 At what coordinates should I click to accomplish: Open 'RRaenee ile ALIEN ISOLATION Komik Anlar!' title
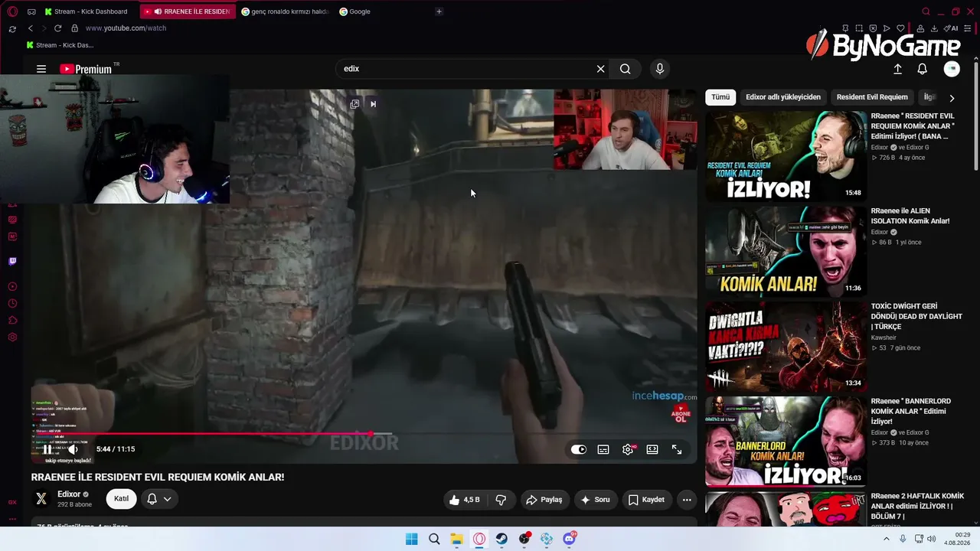[910, 216]
